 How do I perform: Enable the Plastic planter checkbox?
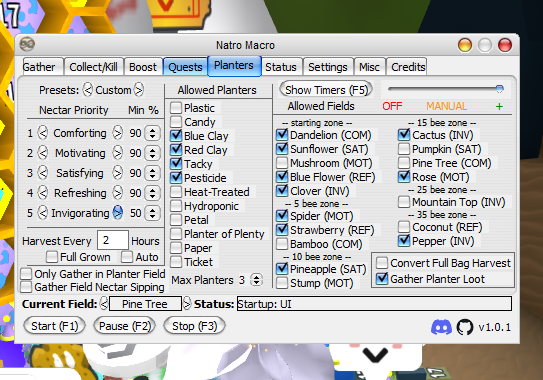click(x=176, y=108)
